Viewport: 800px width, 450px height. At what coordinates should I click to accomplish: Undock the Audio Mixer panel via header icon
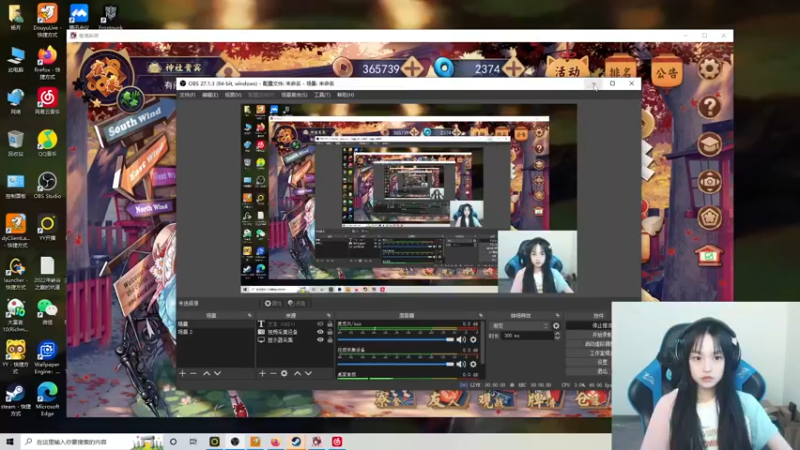click(x=481, y=315)
